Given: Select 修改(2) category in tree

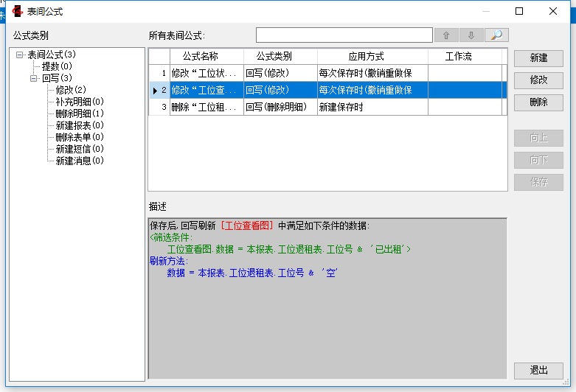Looking at the screenshot, I should [x=71, y=90].
